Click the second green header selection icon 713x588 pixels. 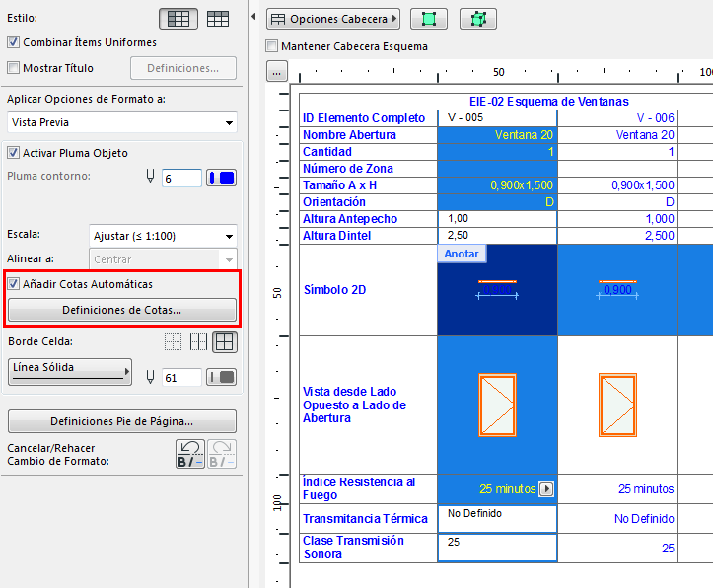(478, 19)
